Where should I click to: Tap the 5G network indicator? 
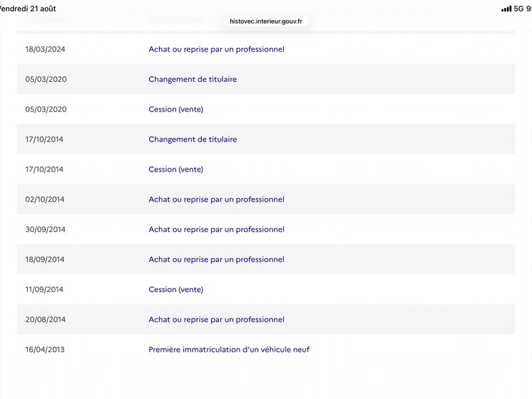point(519,9)
